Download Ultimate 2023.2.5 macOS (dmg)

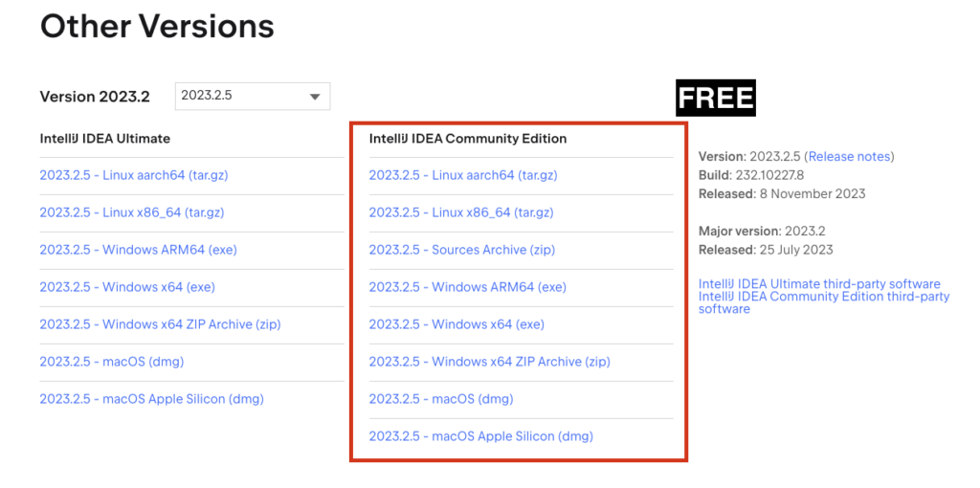[x=112, y=362]
